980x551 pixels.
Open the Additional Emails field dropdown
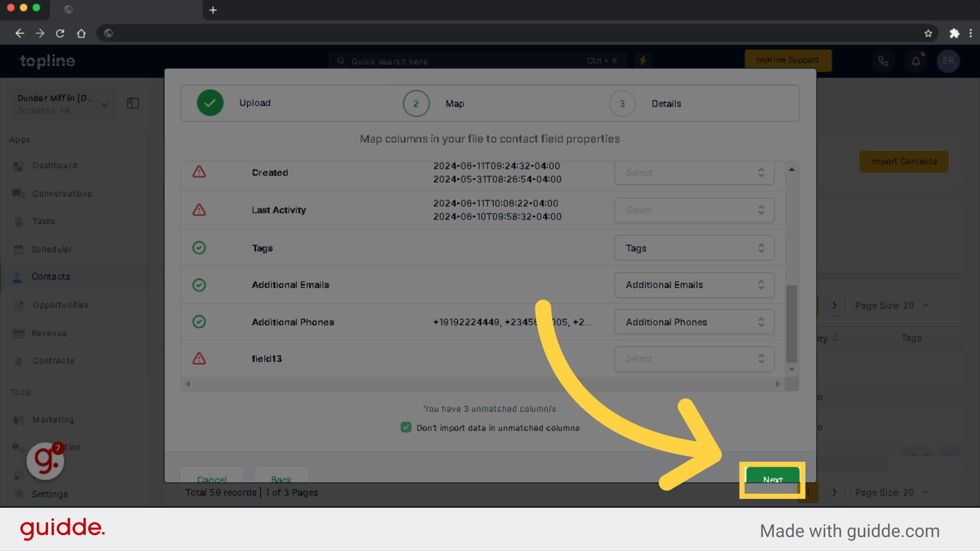tap(693, 284)
